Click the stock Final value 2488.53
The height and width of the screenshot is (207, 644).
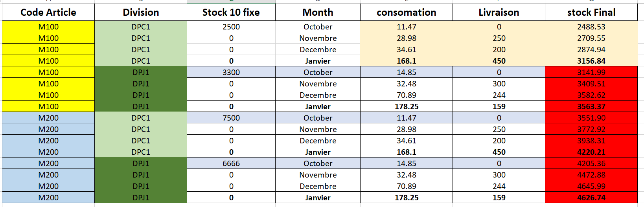click(x=591, y=27)
